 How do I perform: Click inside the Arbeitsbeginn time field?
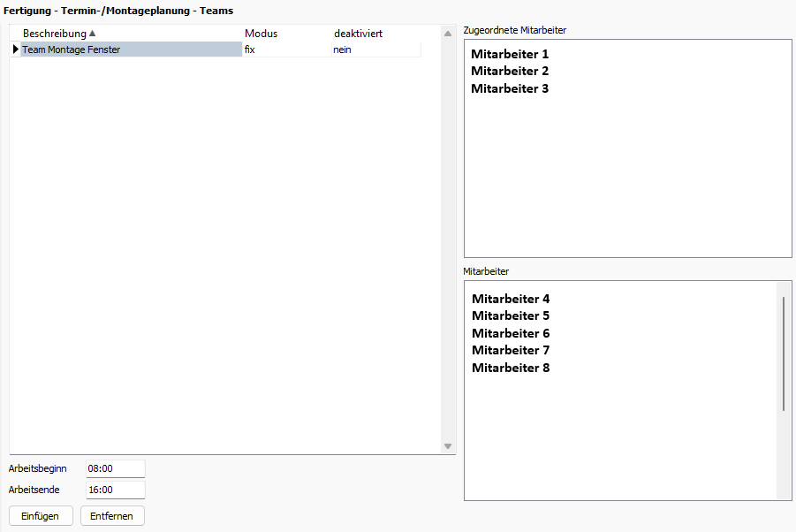(115, 468)
